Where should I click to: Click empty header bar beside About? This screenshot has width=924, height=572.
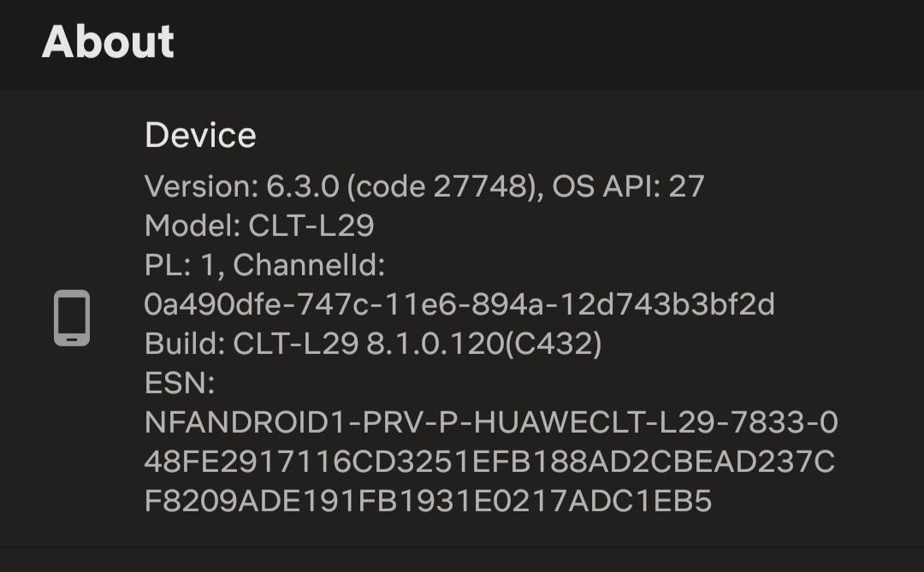(x=548, y=43)
